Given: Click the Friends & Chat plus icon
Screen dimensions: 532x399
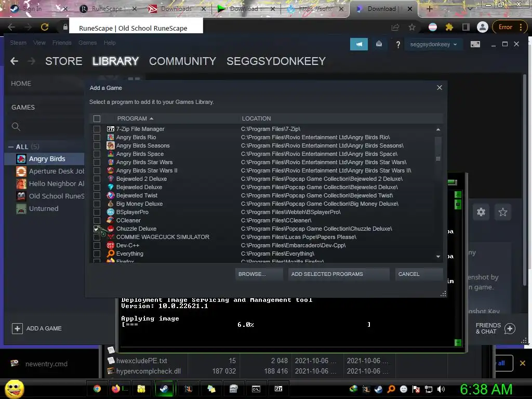Looking at the screenshot, I should click(510, 328).
